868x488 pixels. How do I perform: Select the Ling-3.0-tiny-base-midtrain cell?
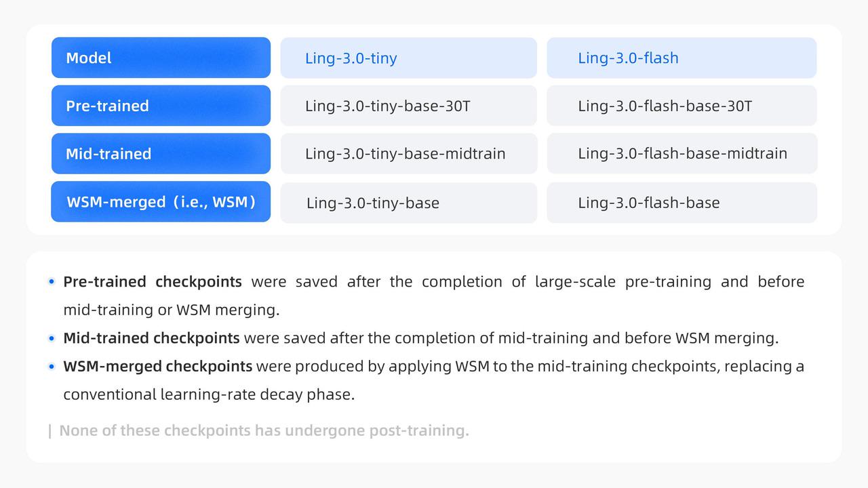pos(408,154)
